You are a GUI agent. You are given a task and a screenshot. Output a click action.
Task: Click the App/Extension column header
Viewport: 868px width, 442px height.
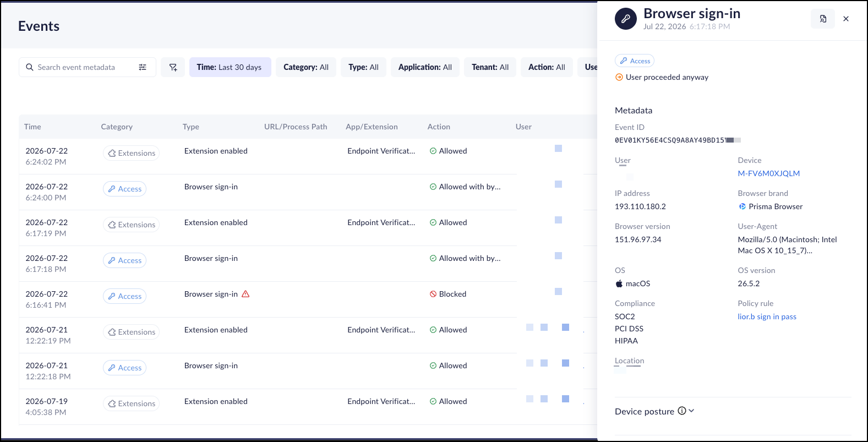click(372, 127)
